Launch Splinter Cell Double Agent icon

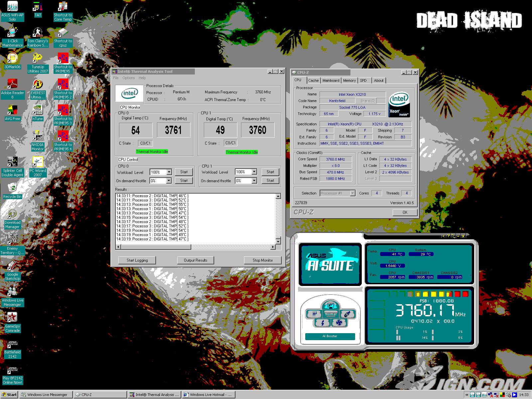tap(12, 167)
